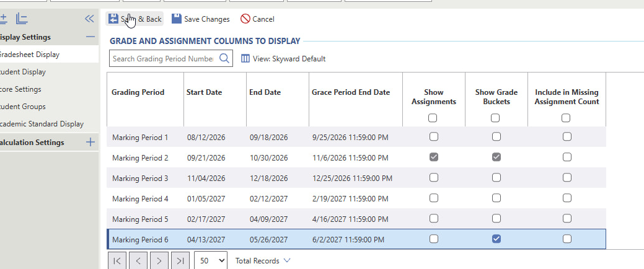Go to the next page of records
Viewport: 644px width, 269px height.
pyautogui.click(x=159, y=261)
